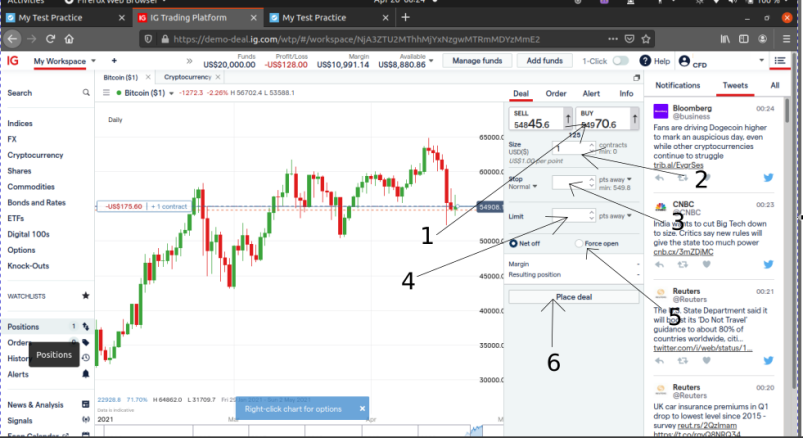Click the Watchlists star icon
The image size is (804, 438).
coord(86,296)
